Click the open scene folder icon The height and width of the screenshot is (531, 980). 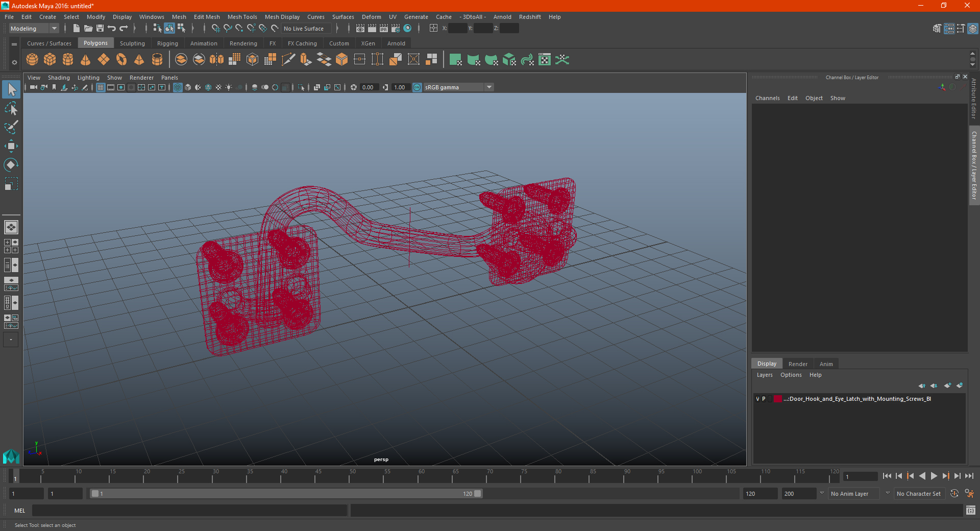(88, 29)
